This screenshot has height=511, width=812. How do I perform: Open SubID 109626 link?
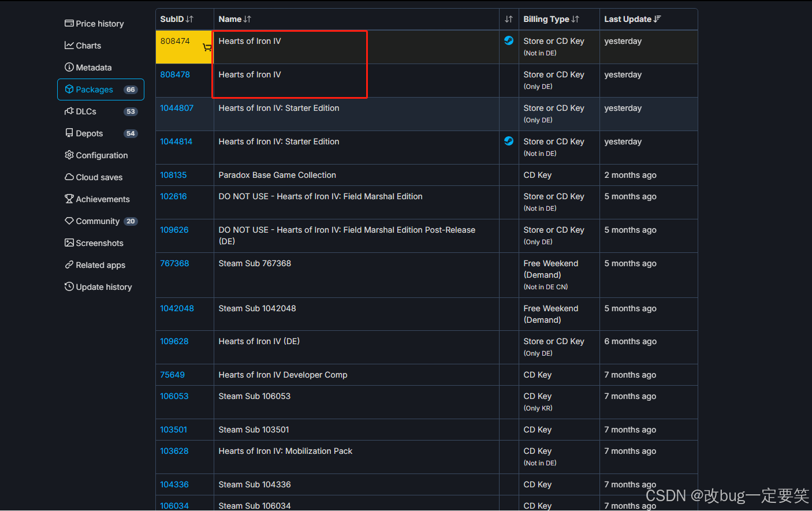point(174,230)
